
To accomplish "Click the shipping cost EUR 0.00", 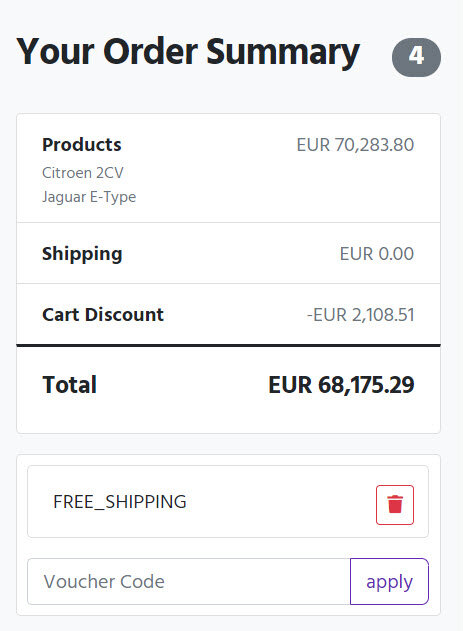I will [x=377, y=254].
